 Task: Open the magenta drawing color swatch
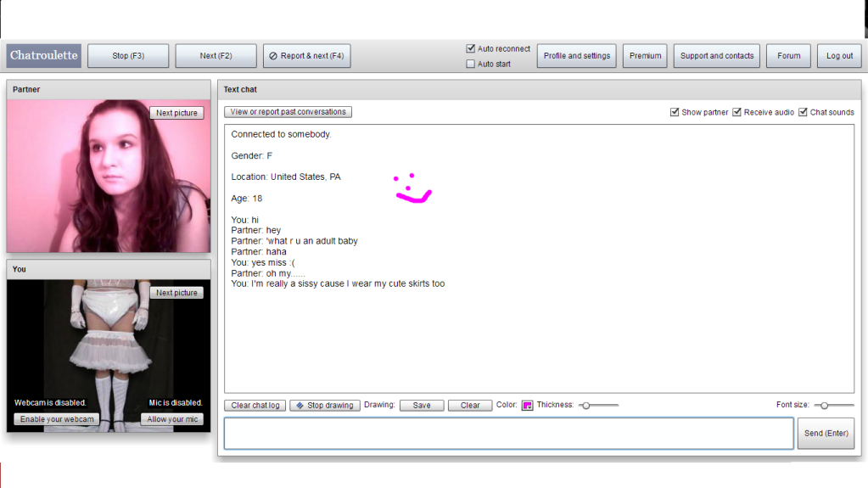(527, 406)
